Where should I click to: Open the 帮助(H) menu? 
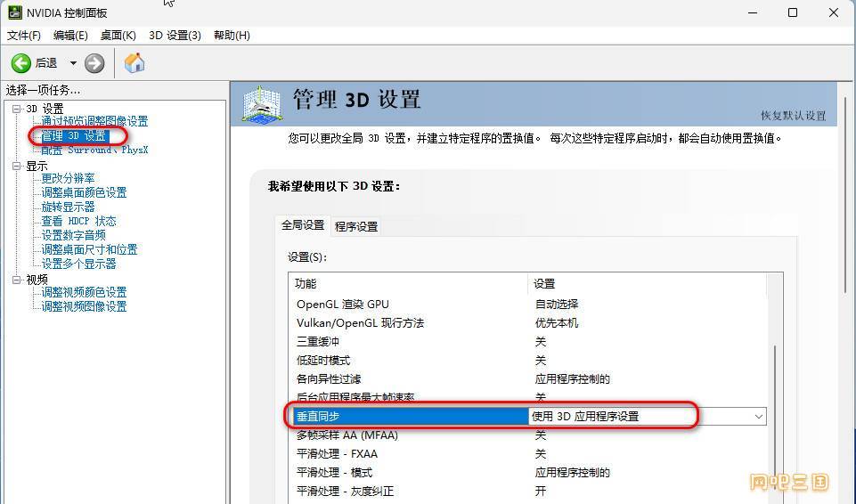pyautogui.click(x=232, y=36)
